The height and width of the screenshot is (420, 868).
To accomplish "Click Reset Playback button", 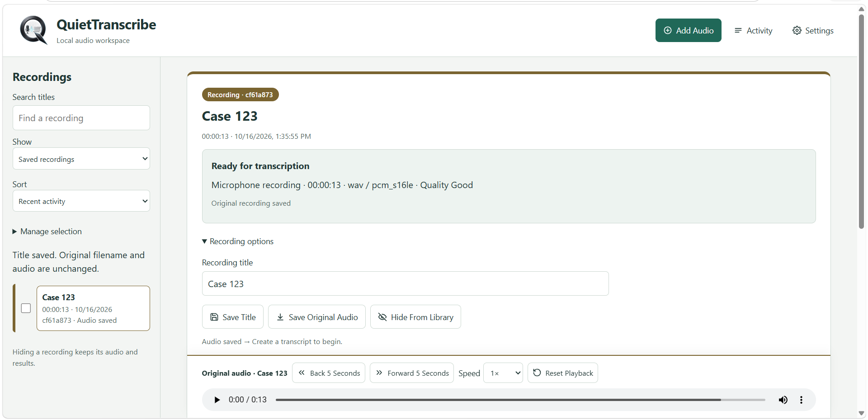I will (x=563, y=373).
